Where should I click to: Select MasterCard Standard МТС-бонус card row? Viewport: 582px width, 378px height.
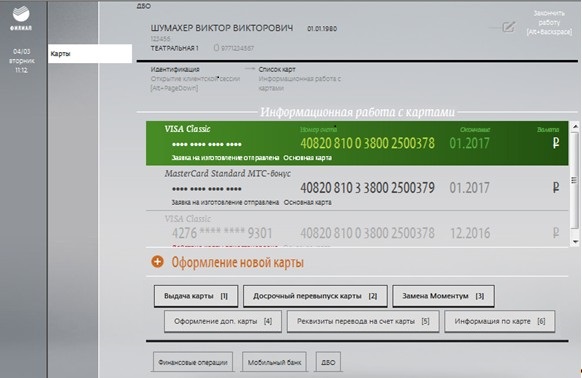pos(357,188)
